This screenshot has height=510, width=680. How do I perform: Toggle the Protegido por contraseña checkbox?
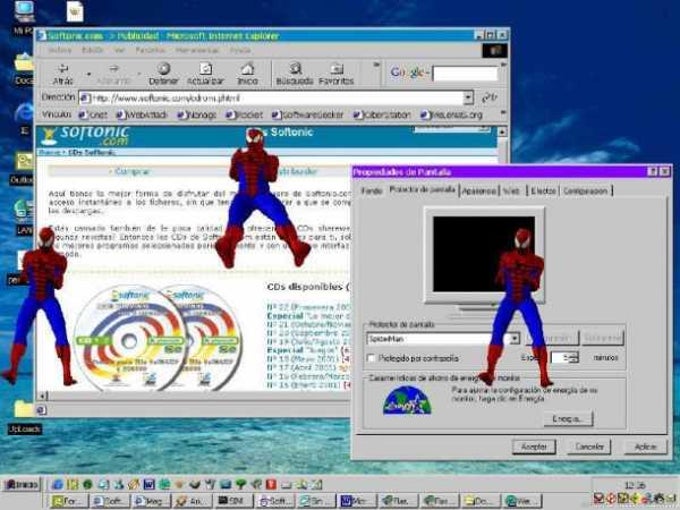pos(371,358)
